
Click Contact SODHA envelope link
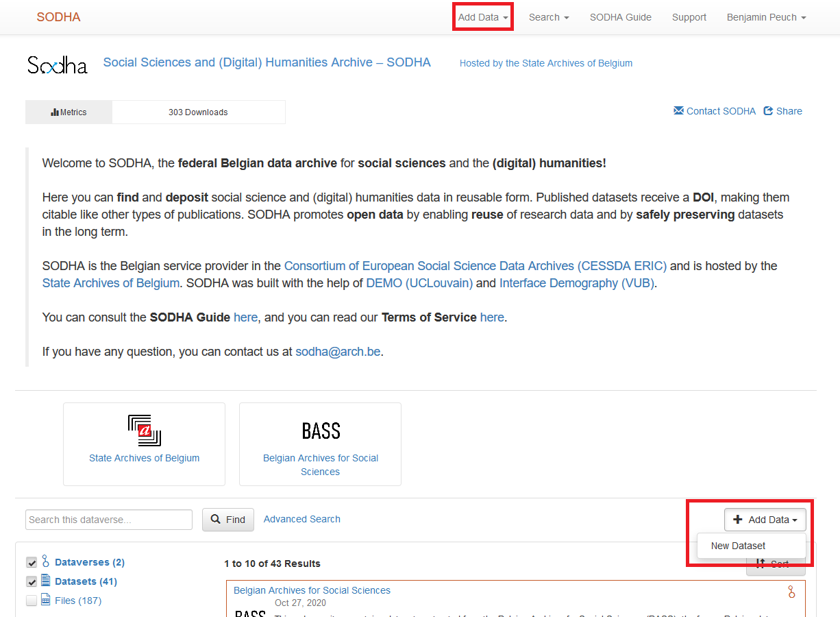[715, 111]
